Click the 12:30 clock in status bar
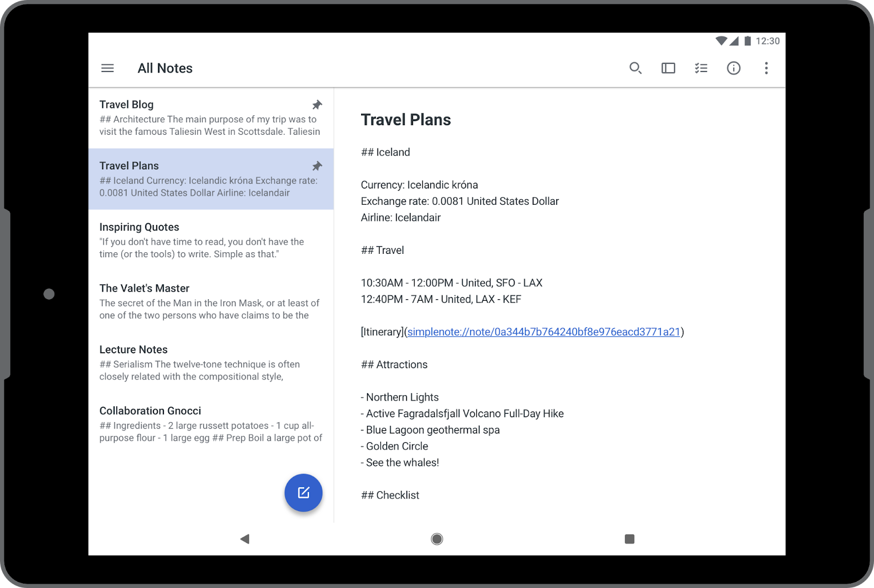The image size is (874, 588). point(767,41)
